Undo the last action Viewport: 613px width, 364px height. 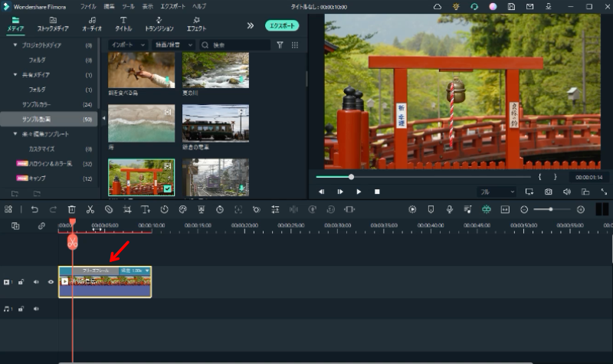[34, 209]
